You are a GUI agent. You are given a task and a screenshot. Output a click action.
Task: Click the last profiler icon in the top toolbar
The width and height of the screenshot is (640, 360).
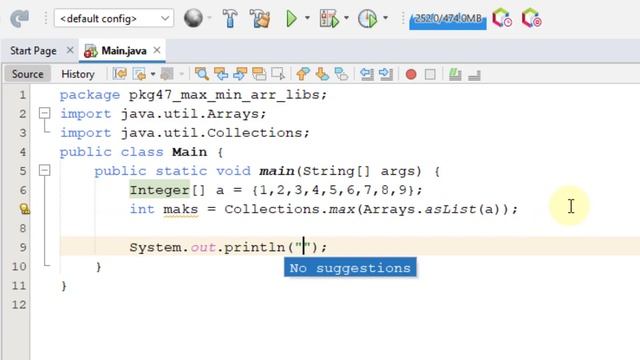pos(531,18)
